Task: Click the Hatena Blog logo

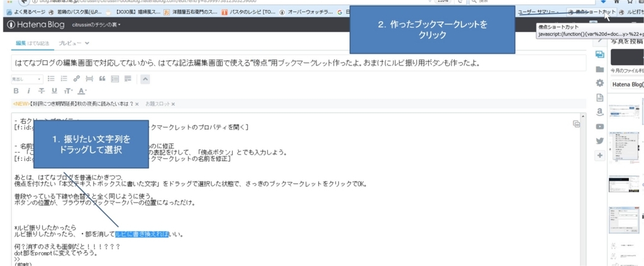Action: tap(36, 25)
